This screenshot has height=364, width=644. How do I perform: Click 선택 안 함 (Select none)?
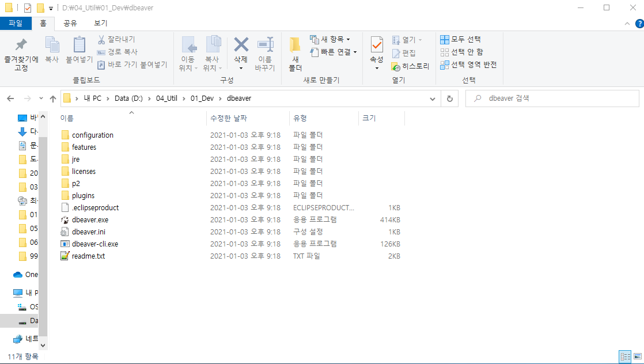(x=461, y=52)
